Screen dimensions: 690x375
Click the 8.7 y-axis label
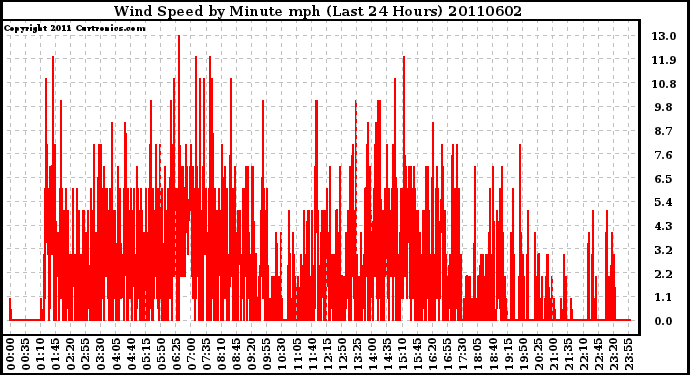[x=664, y=131]
